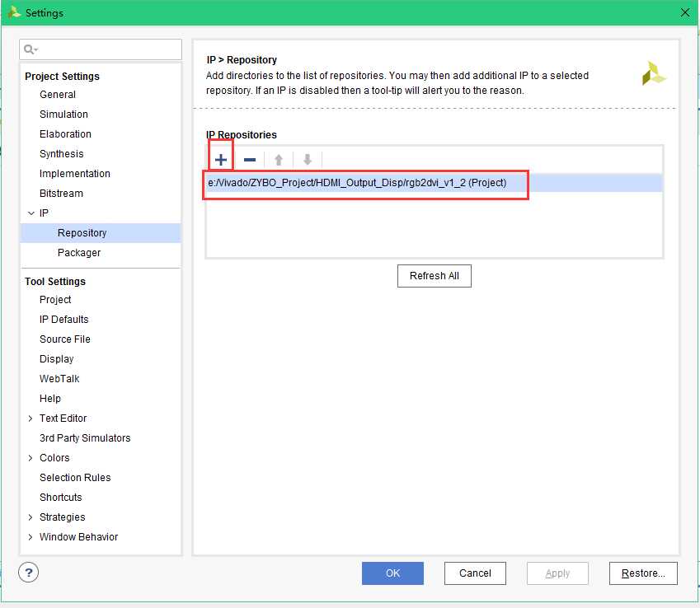Select Repository under IP
Screen dimensions: 700x608
tap(101, 233)
